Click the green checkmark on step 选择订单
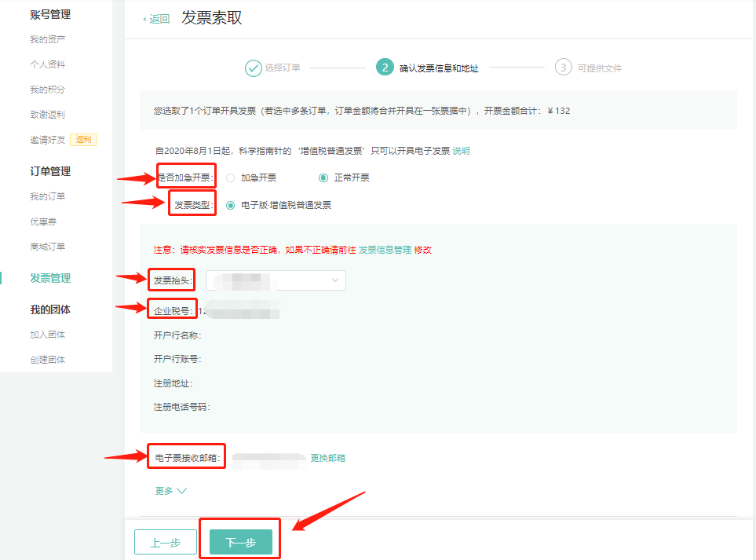756x560 pixels. (x=254, y=69)
